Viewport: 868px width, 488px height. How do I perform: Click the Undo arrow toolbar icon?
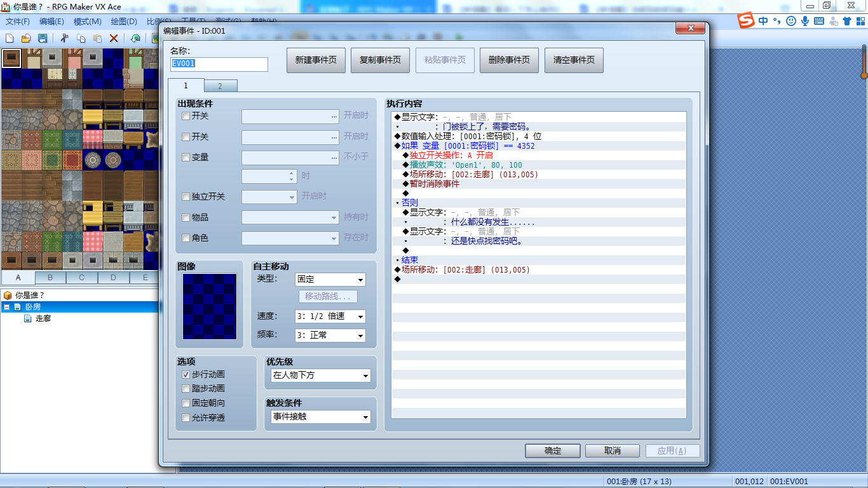coord(135,39)
